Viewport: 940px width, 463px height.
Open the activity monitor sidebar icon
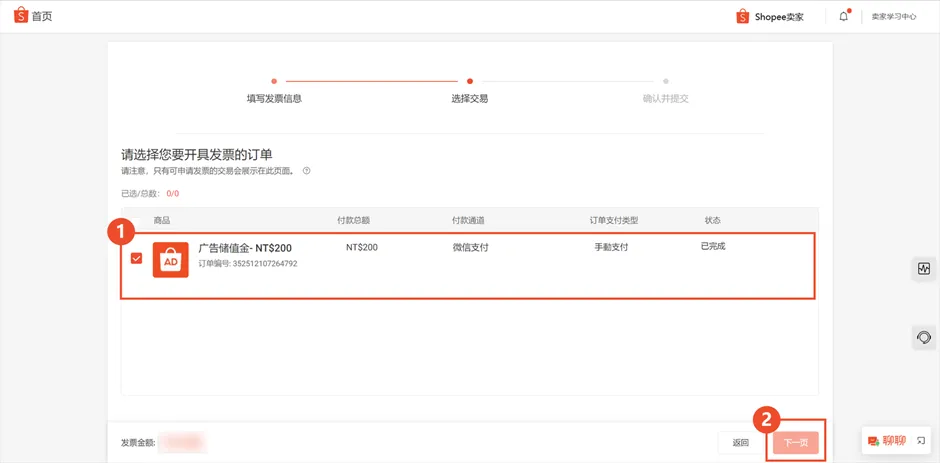click(x=923, y=269)
